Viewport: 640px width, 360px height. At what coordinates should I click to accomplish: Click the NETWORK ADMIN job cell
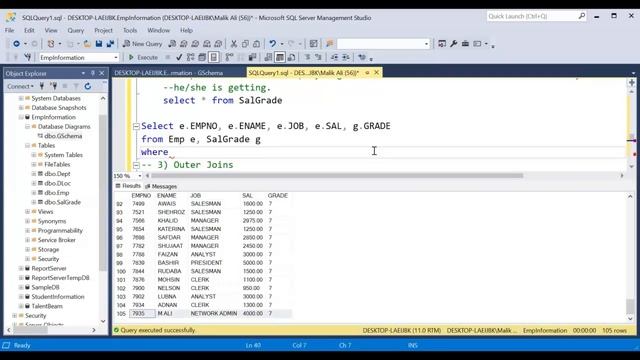[x=213, y=313]
